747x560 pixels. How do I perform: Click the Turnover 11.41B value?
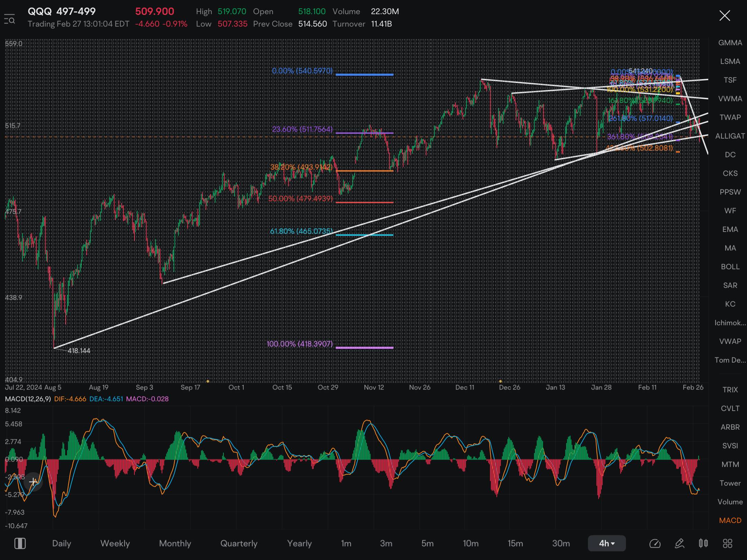(x=381, y=24)
